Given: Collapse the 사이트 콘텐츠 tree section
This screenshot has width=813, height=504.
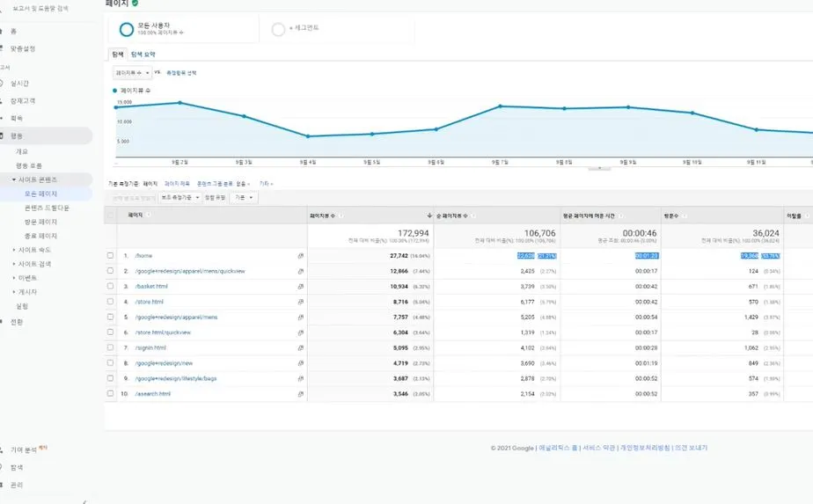Looking at the screenshot, I should [14, 179].
